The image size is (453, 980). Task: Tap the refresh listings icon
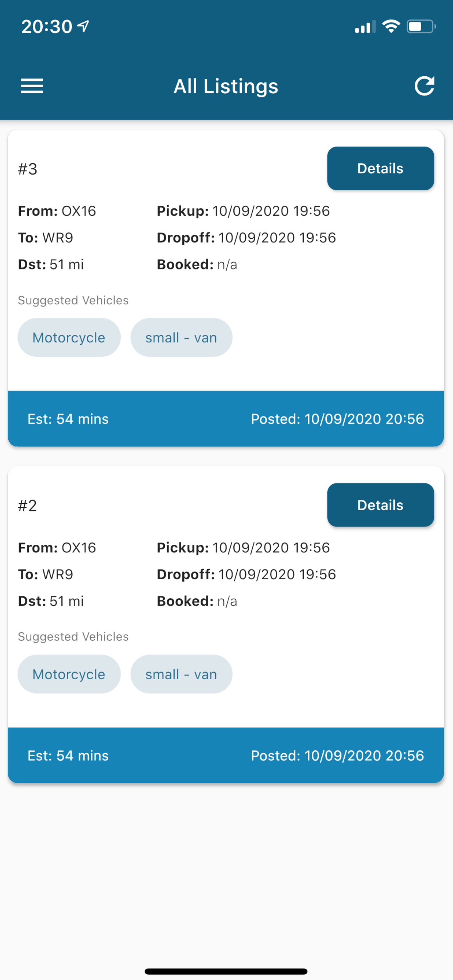(x=424, y=86)
